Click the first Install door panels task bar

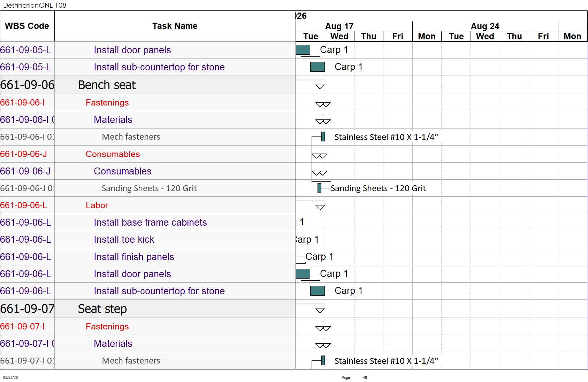303,50
